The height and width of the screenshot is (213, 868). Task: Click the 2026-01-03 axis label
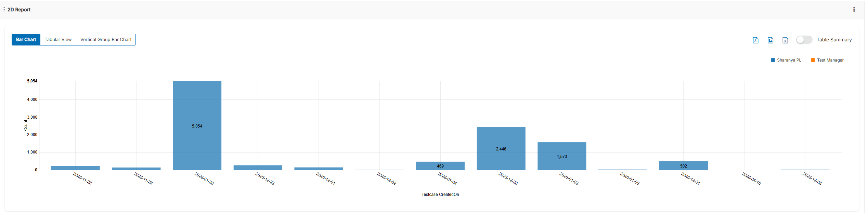click(569, 178)
